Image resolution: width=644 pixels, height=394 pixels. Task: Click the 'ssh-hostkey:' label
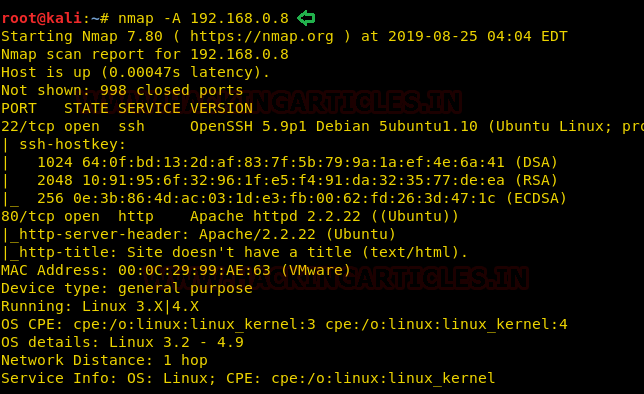[72, 144]
